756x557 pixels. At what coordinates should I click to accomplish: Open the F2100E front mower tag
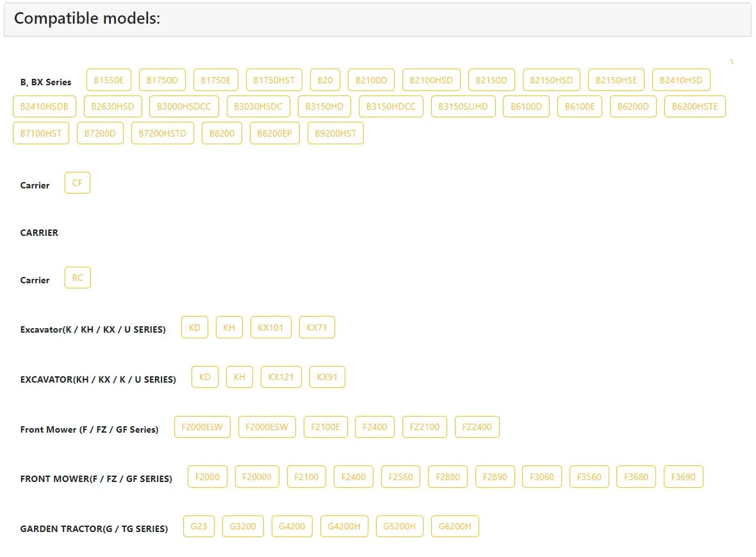pos(325,427)
